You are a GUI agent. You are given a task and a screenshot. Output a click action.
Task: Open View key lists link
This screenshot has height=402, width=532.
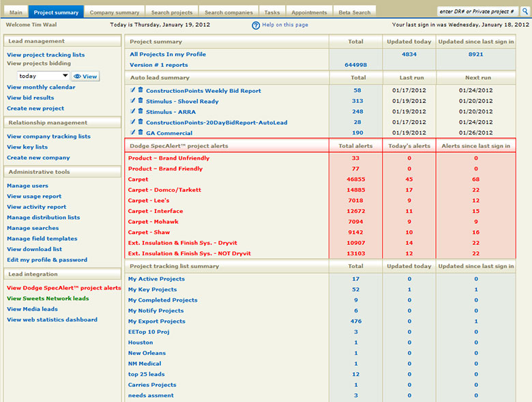(x=27, y=147)
